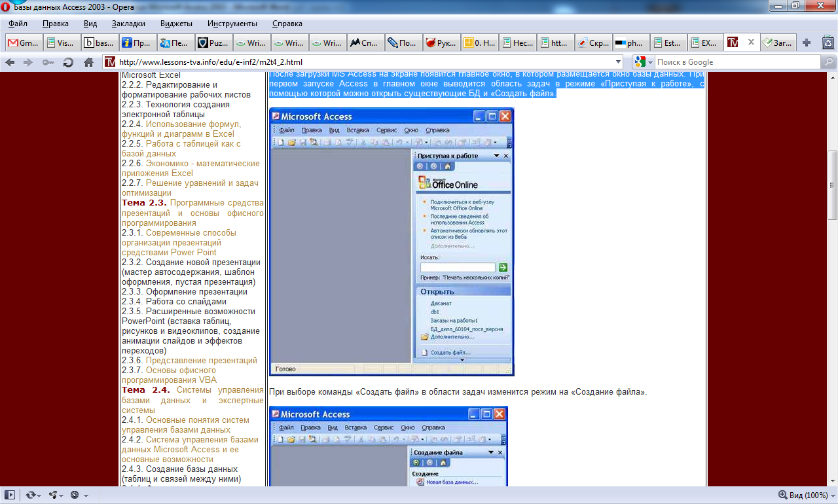Click the zoom magnifier icon near Вид (100%)
This screenshot has width=838, height=504.
pyautogui.click(x=782, y=495)
